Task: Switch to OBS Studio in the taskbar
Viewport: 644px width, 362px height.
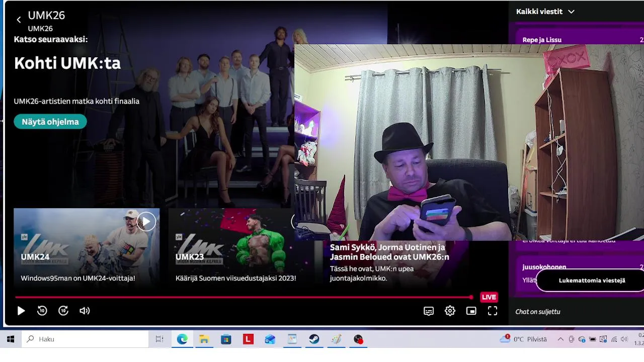Action: point(358,339)
